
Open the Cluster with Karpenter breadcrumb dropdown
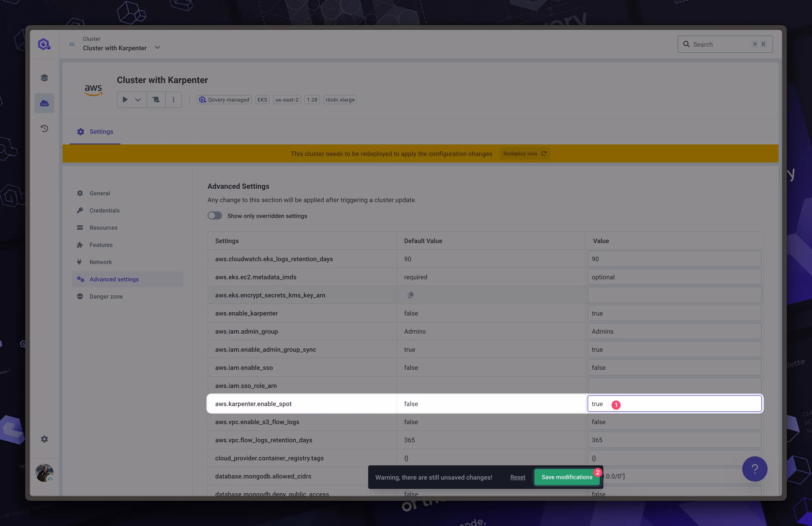coord(157,48)
